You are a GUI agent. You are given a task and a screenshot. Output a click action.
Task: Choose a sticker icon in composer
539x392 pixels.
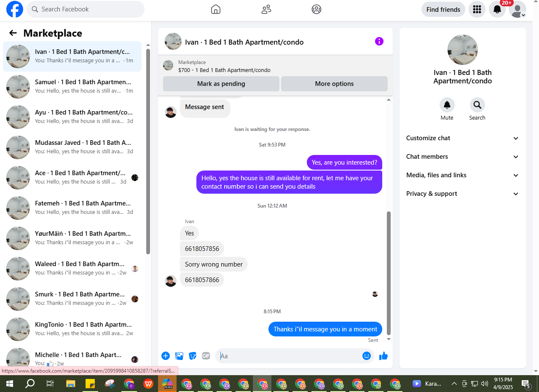(193, 356)
